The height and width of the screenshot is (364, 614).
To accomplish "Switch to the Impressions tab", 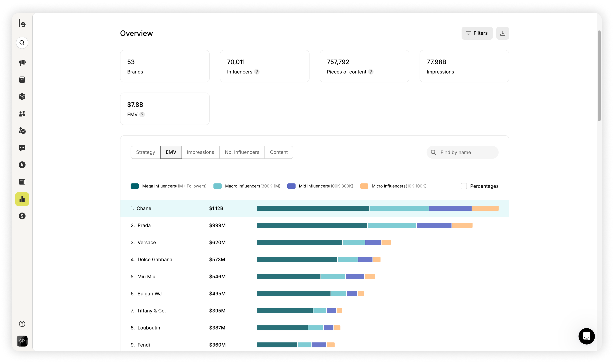I will [x=200, y=152].
